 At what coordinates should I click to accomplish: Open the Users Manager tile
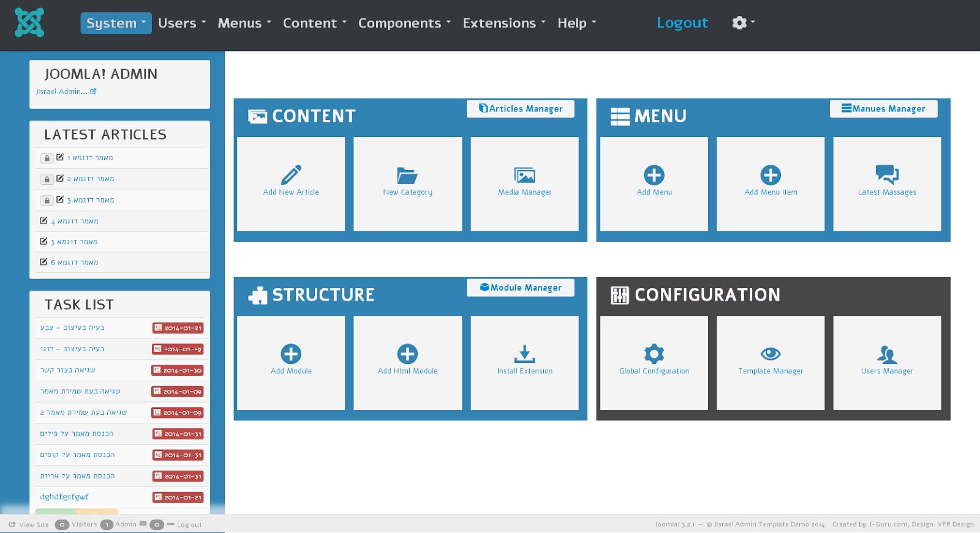coord(887,362)
